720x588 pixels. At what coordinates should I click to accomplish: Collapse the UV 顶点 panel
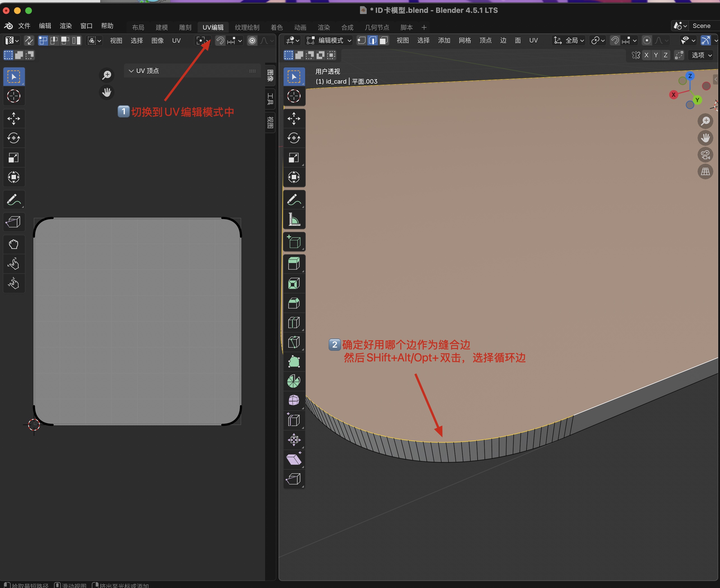tap(131, 71)
